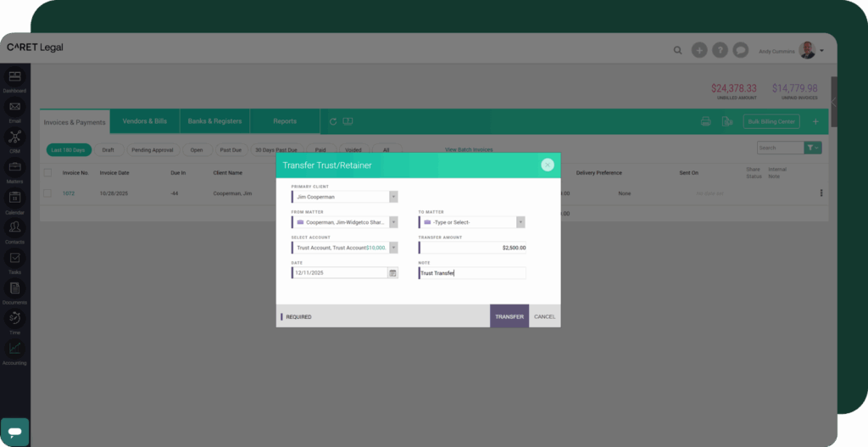Open the Contacts sidebar icon
This screenshot has height=447, width=868.
coord(14,227)
